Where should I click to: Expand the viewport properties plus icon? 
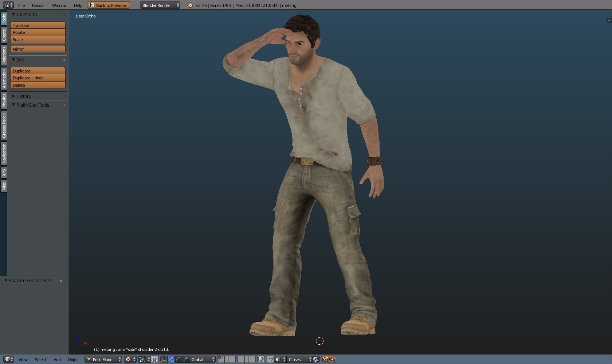coord(609,20)
